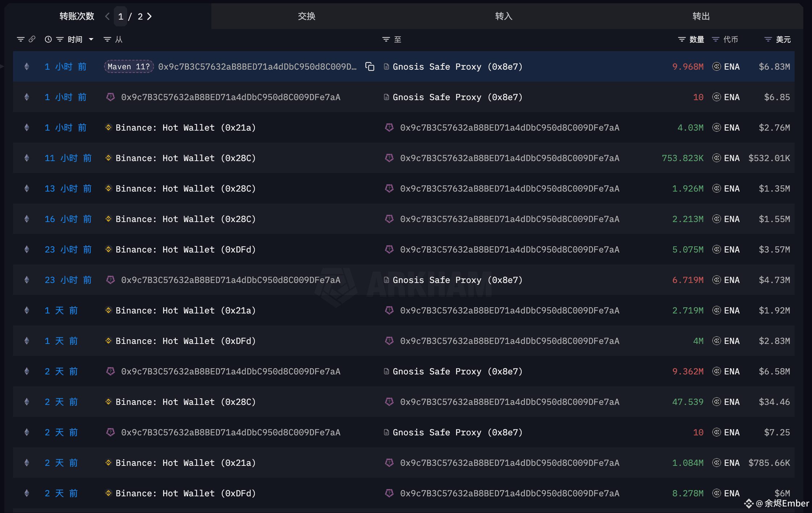The height and width of the screenshot is (513, 812).
Task: Click Ethereum chain icon in 47.539 row
Action: 26,402
